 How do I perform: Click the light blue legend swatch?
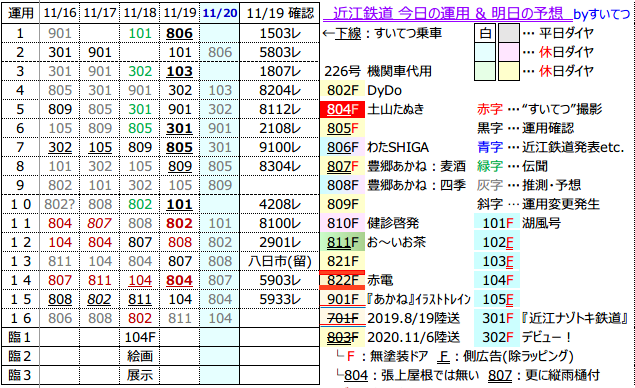485,52
